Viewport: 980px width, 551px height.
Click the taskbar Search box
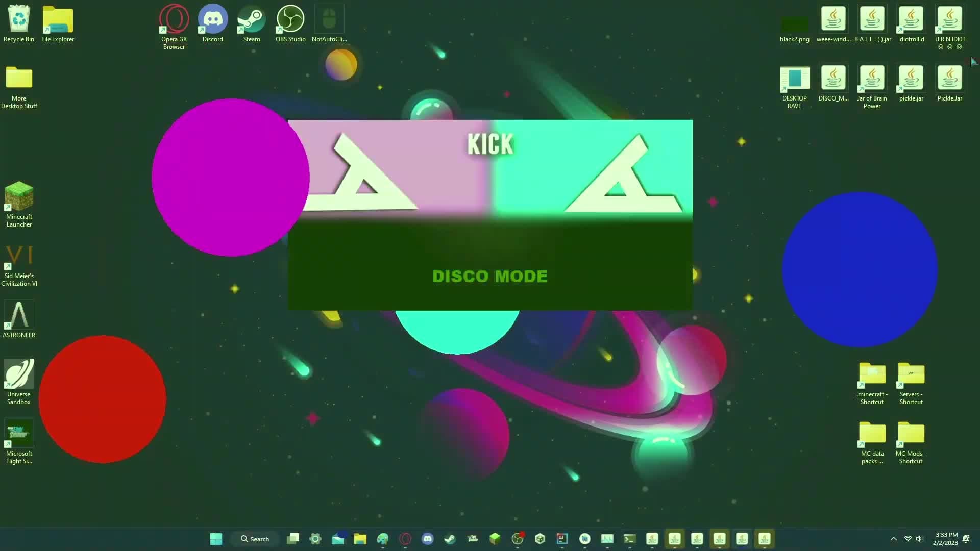(255, 539)
